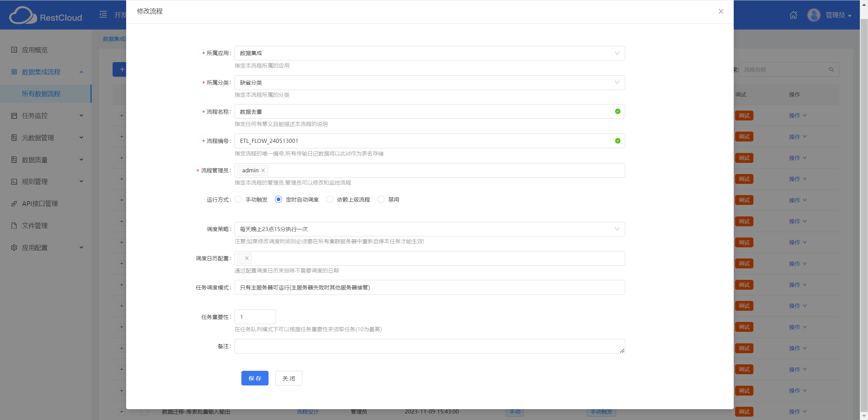Open the 应用概览 sidebar icon
This screenshot has height=420, width=868.
coord(14,50)
